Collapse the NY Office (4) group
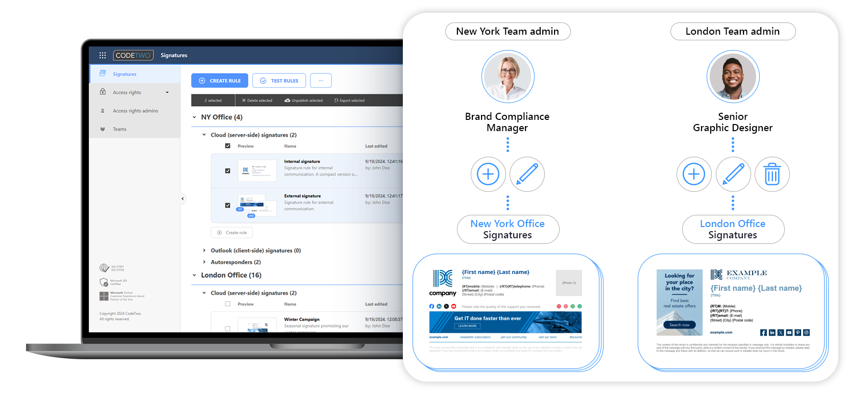The image size is (868, 398). tap(195, 117)
